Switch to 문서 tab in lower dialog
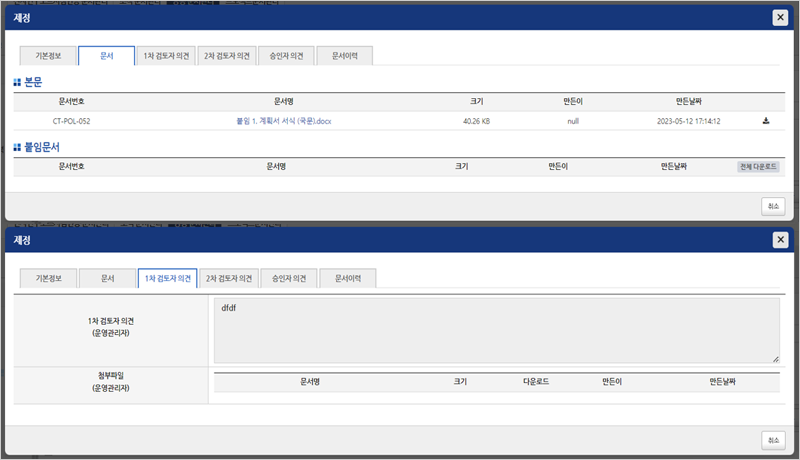 click(106, 278)
